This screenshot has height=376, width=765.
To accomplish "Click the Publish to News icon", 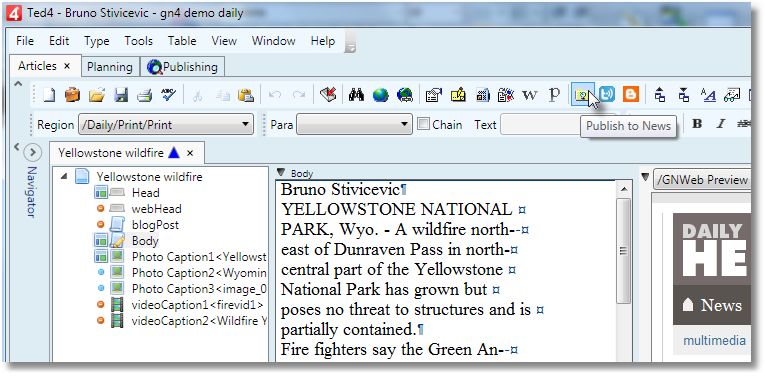I will 583,94.
